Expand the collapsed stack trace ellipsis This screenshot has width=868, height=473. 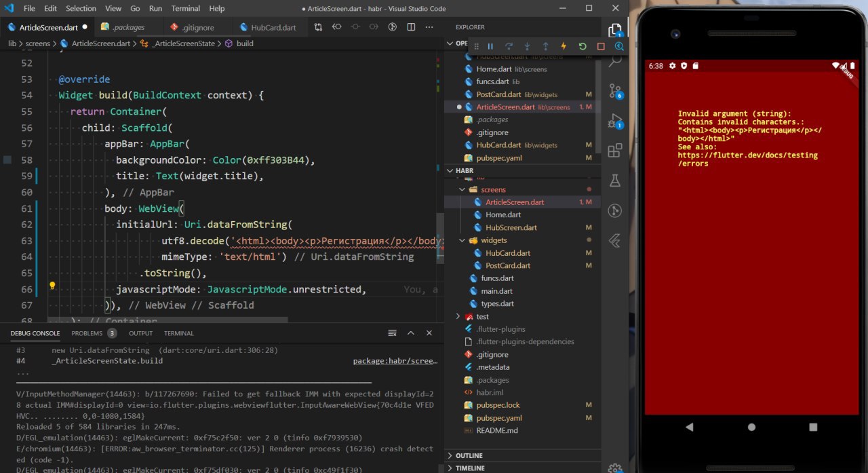click(x=22, y=373)
